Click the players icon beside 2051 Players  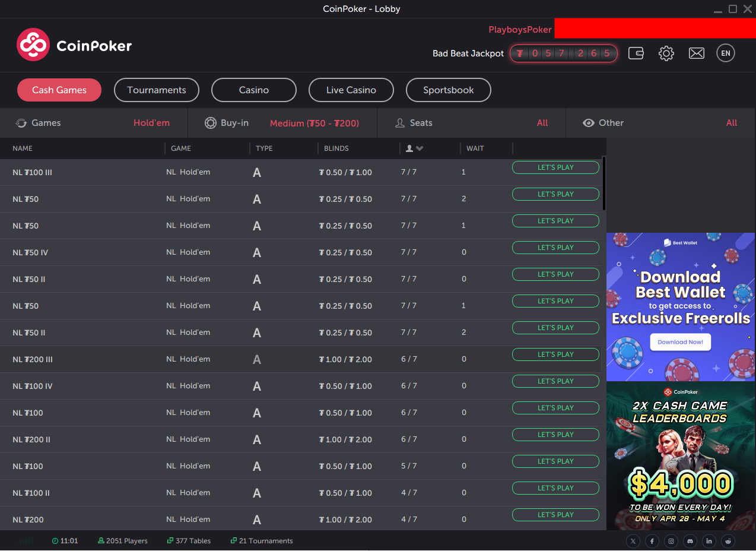(101, 541)
